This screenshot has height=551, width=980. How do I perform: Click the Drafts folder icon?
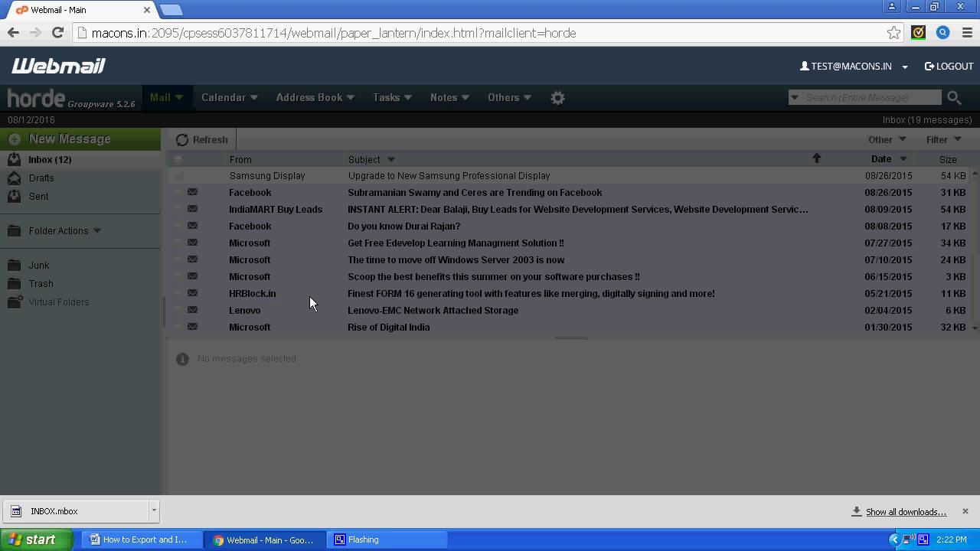click(14, 178)
